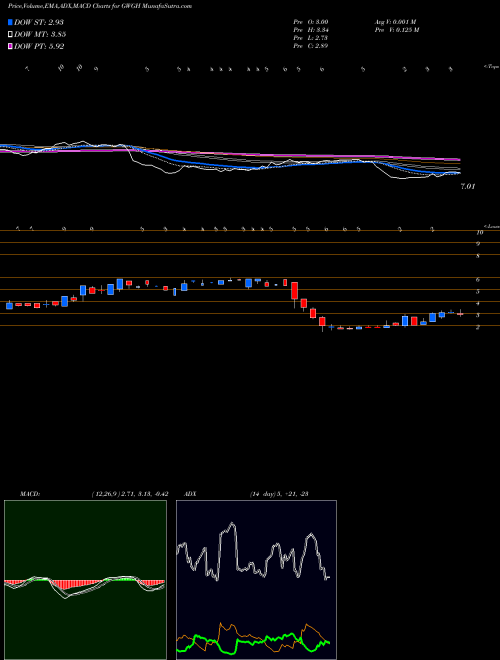Click the MACD (12,26,9) parameter values

[130, 494]
